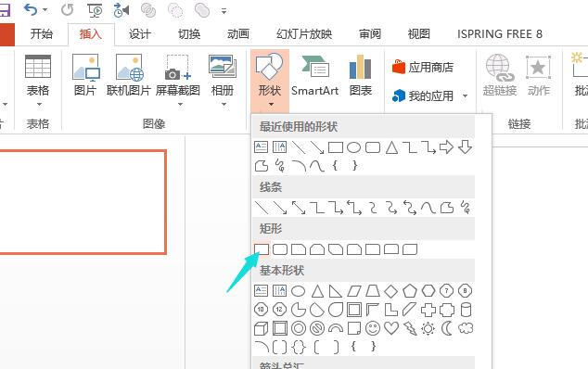Collapse the 形状 shapes gallery button
Image resolution: width=588 pixels, height=369 pixels.
[270, 80]
